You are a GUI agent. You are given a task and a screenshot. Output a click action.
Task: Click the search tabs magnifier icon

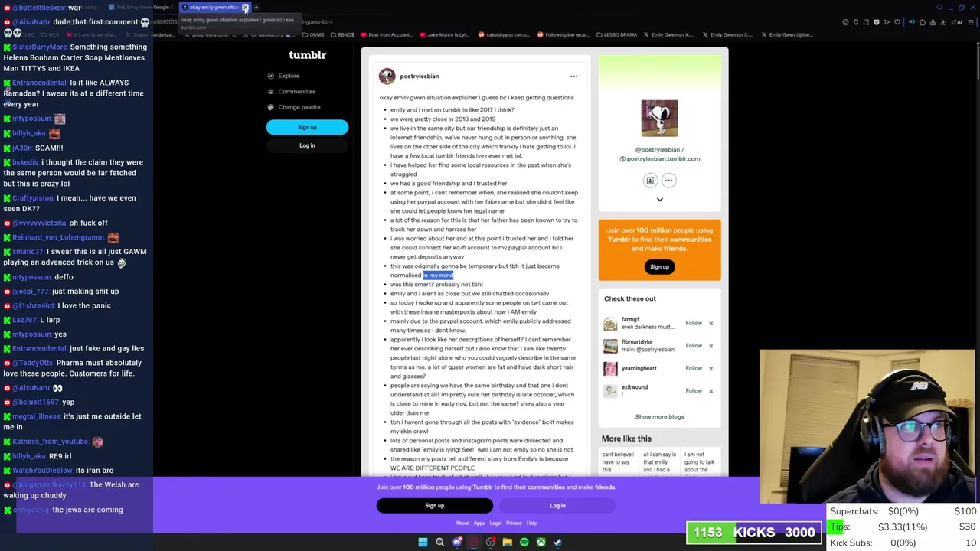click(939, 8)
